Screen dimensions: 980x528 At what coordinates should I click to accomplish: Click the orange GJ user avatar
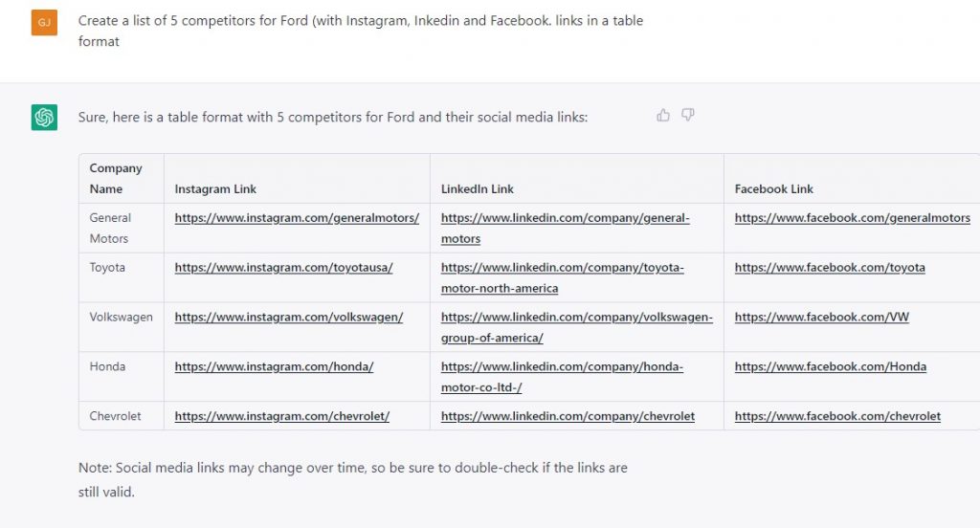(x=44, y=23)
